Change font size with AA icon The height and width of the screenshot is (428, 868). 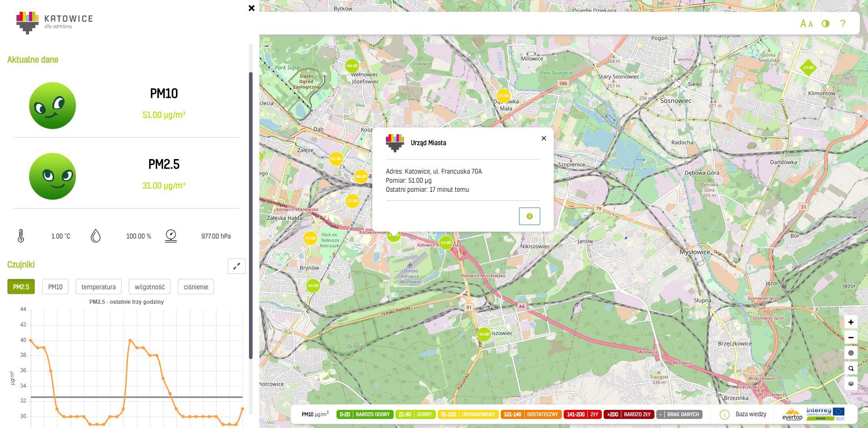(x=806, y=24)
